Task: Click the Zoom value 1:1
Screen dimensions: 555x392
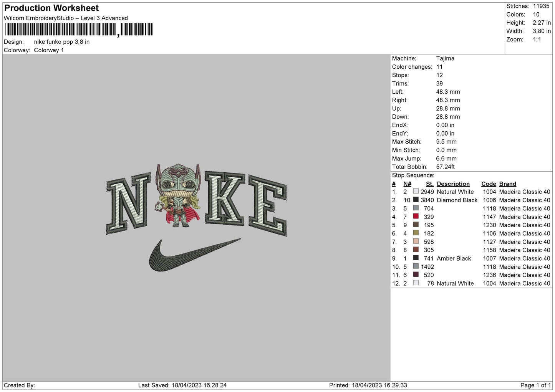Action: point(537,40)
